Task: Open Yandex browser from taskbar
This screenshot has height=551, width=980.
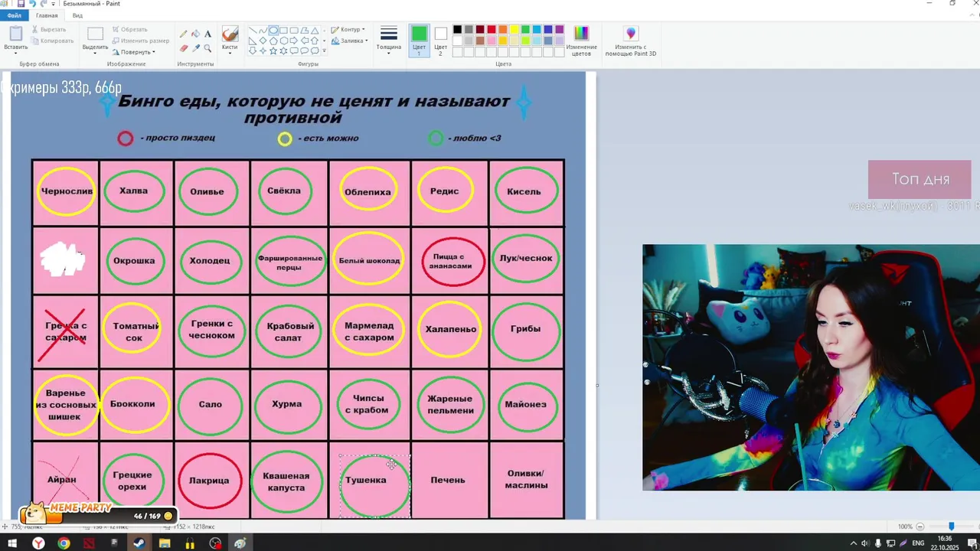Action: point(38,543)
